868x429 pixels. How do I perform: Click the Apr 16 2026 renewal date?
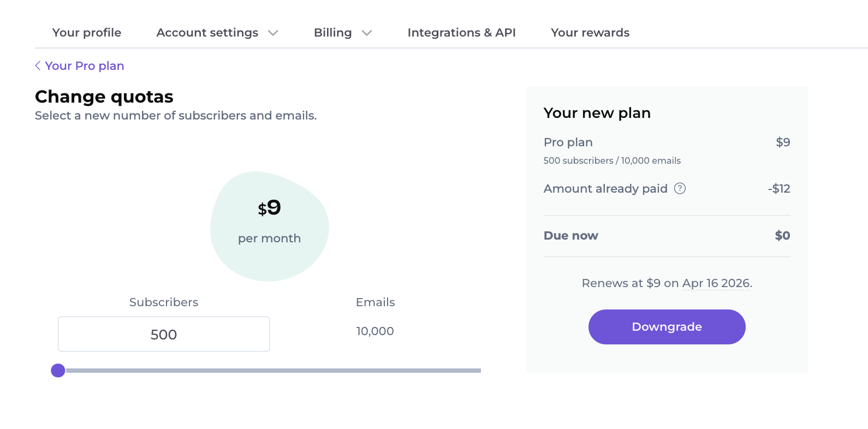(x=716, y=283)
